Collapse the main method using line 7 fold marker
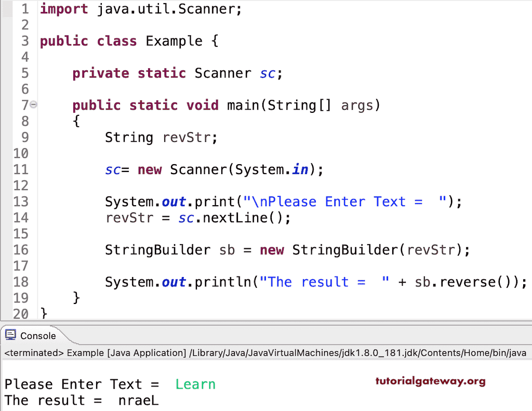Viewport: 532px width, 411px height. coord(33,104)
